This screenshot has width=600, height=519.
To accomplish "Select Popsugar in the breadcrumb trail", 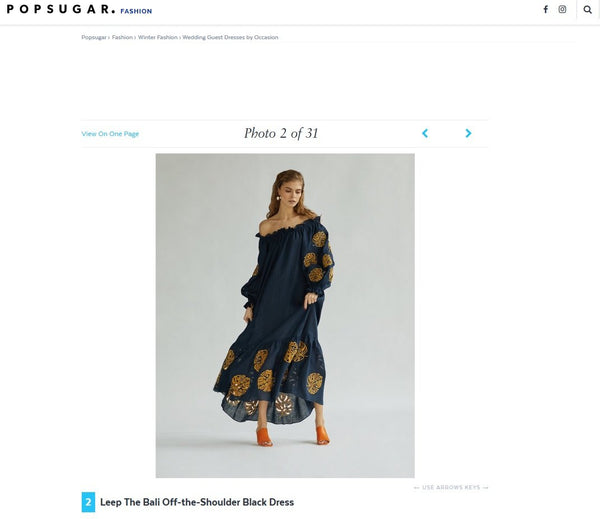I will [94, 37].
